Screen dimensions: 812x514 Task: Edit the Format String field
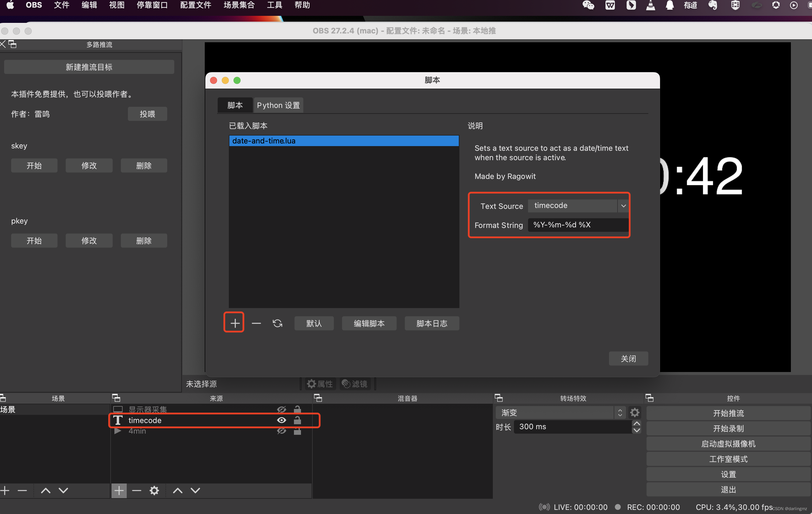click(578, 225)
